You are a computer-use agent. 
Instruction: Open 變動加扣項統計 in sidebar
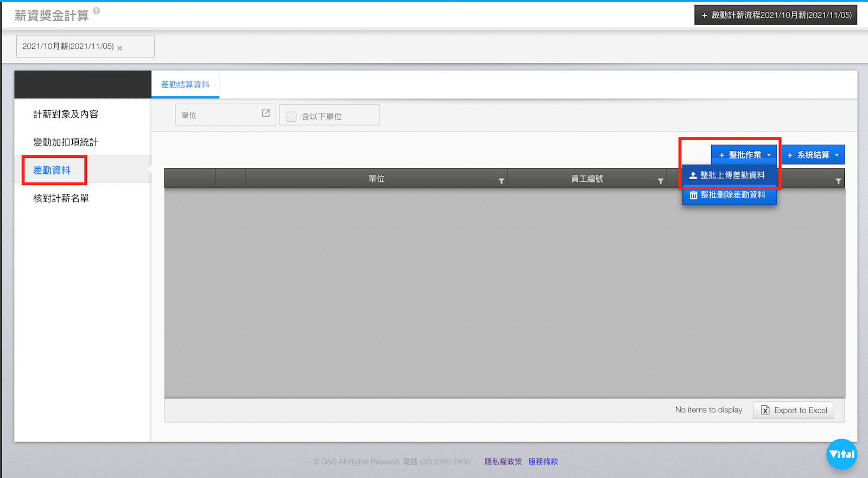[66, 142]
